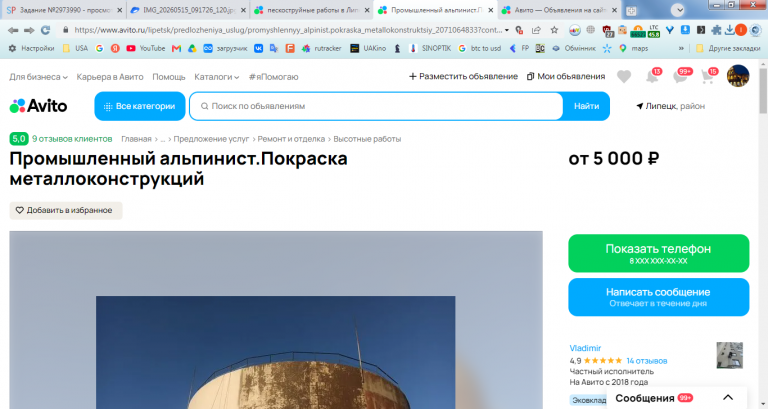
Task: Open seller Vladimir profile link
Action: (585, 348)
